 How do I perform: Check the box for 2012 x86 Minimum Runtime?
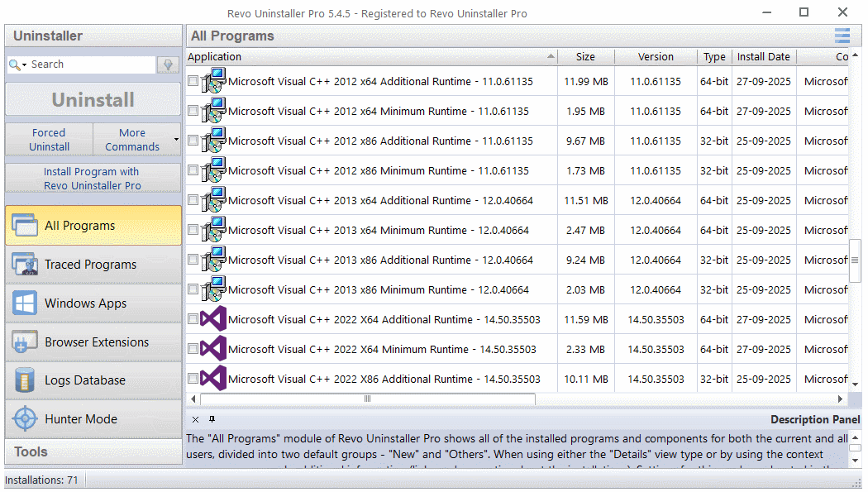tap(193, 170)
